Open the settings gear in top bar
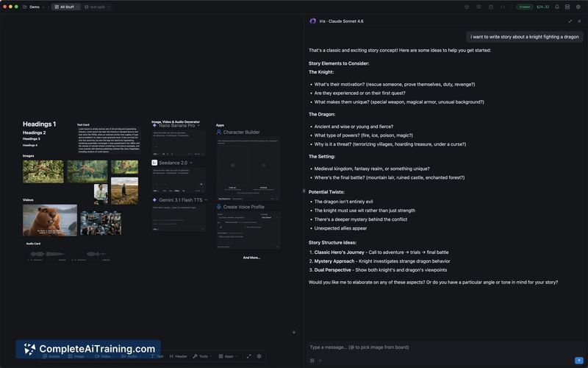Screen dimensions: 588x368 pyautogui.click(x=578, y=7)
